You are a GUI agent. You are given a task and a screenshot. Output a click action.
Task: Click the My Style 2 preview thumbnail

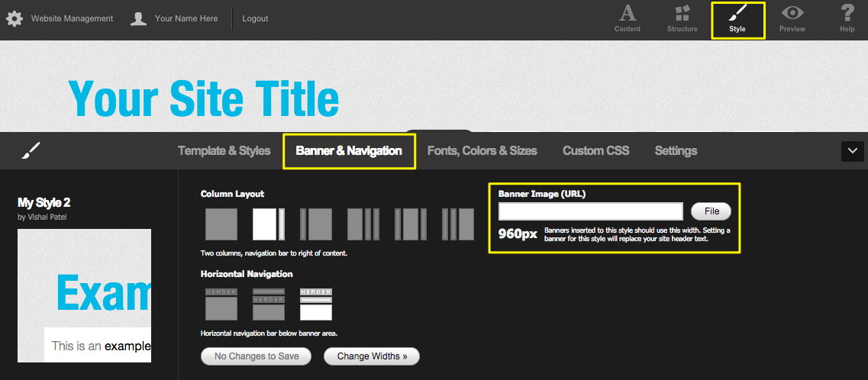[84, 295]
